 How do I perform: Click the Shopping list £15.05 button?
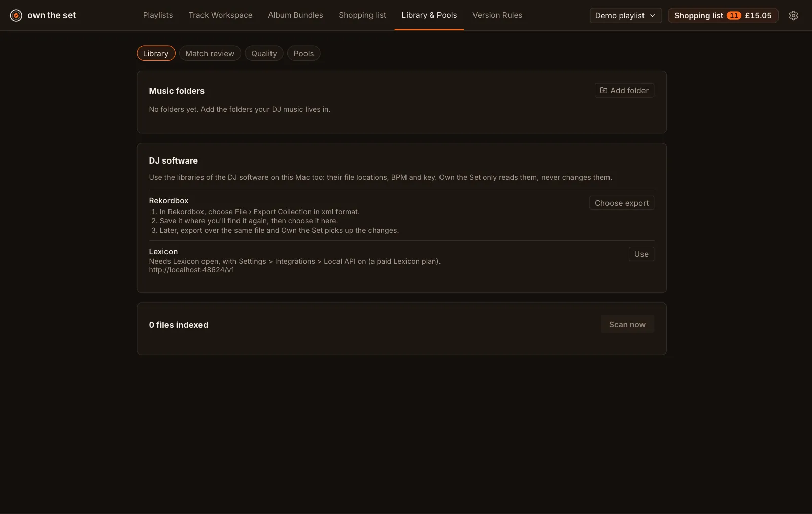723,16
